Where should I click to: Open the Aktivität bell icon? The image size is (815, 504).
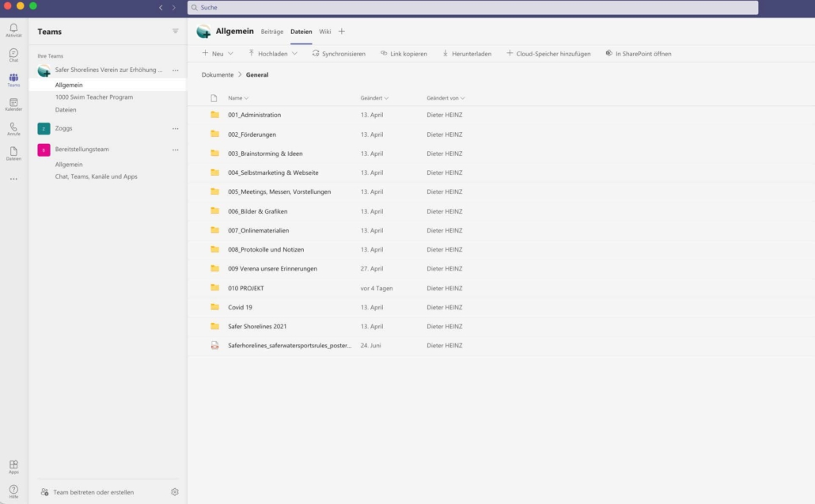point(13,29)
